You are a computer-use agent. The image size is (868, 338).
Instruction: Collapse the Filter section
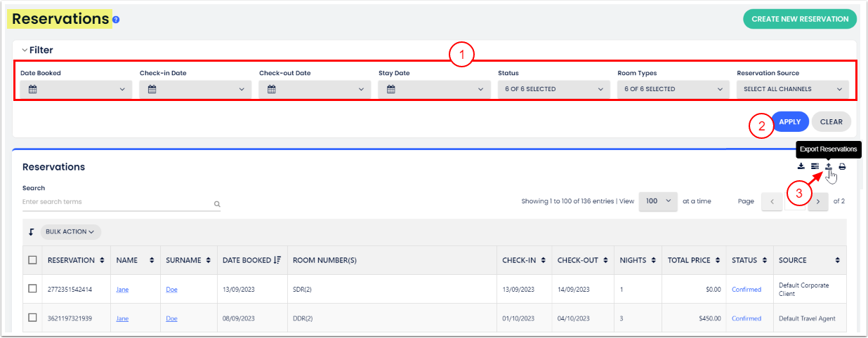tap(25, 50)
